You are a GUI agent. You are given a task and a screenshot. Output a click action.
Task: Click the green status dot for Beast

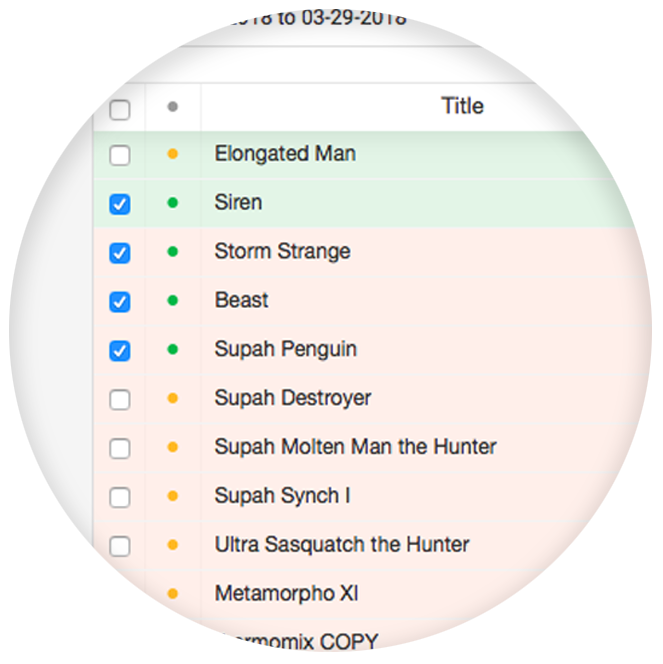coord(172,301)
